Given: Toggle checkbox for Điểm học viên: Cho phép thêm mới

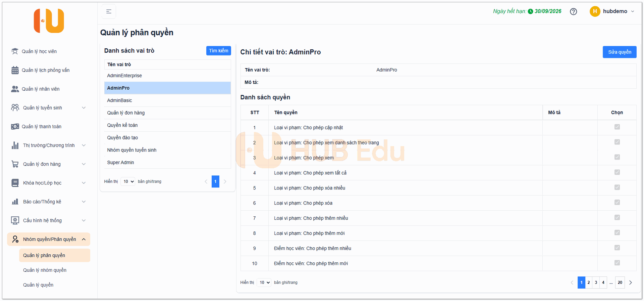Looking at the screenshot, I should (x=617, y=263).
